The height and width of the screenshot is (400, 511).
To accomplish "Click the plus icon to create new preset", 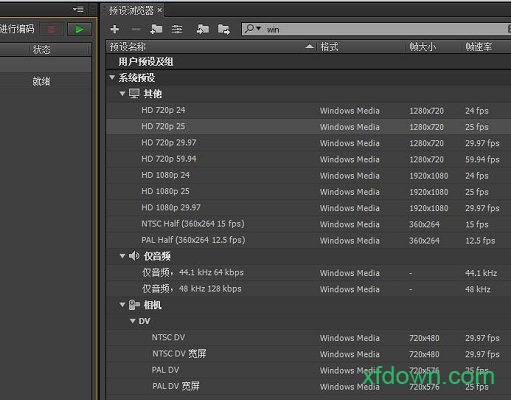I will [x=115, y=29].
